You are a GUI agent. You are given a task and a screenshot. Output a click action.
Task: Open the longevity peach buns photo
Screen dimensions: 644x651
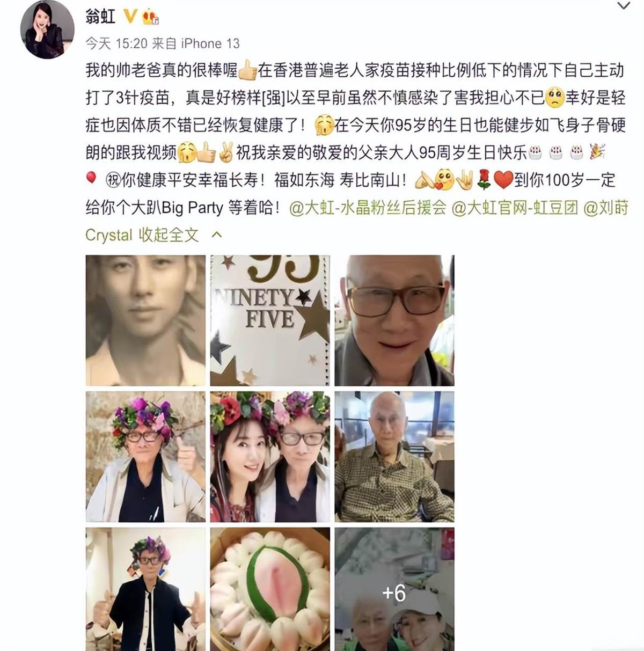point(270,589)
